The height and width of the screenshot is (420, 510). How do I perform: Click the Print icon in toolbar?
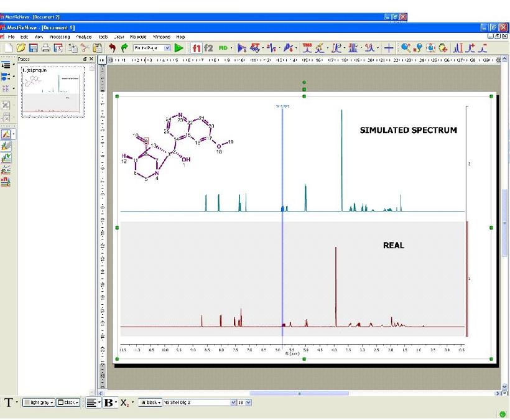pyautogui.click(x=45, y=47)
